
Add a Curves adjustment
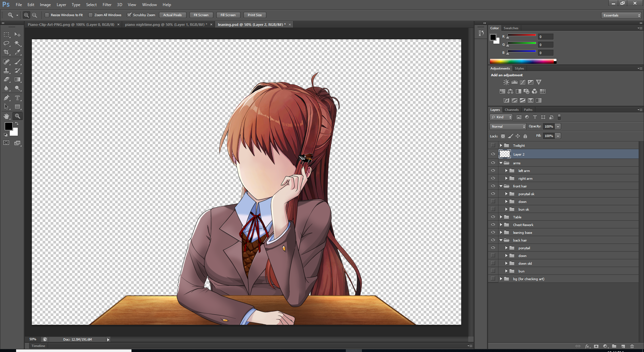[522, 82]
